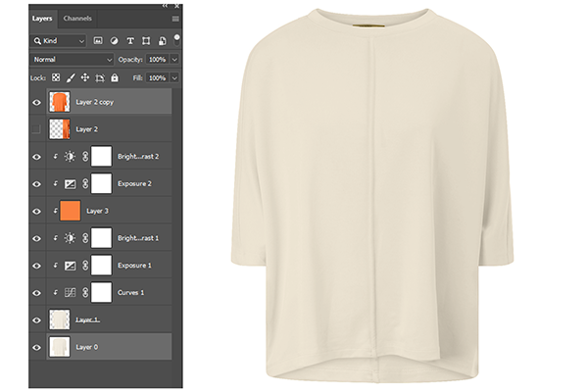Hide Layer 1 visibility eye

click(x=37, y=320)
